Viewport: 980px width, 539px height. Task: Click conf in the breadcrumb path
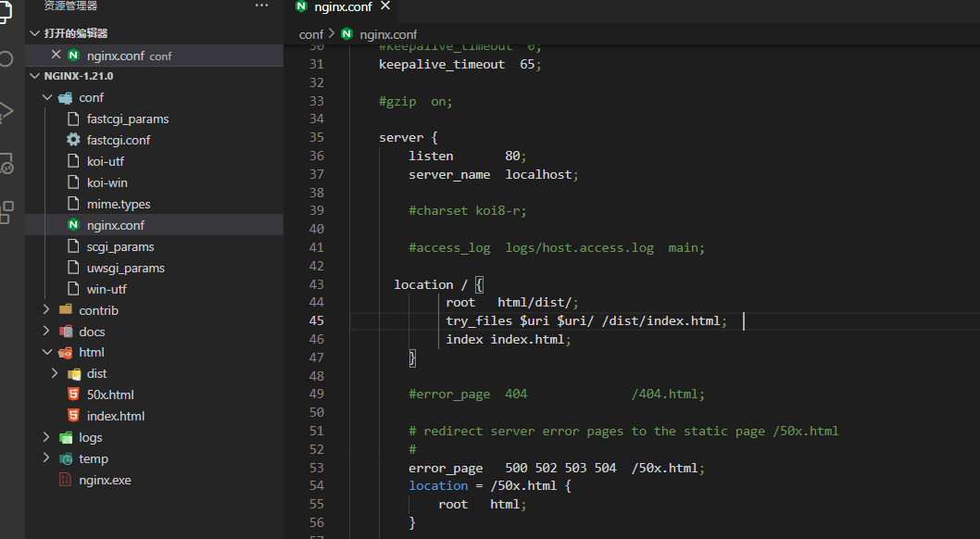coord(310,34)
